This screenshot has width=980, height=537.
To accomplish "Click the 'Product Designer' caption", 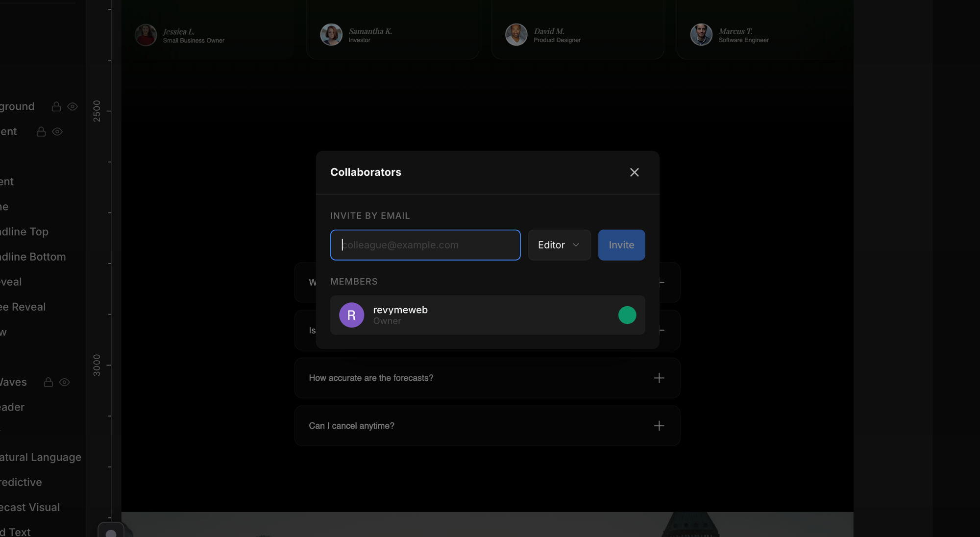I will 557,40.
